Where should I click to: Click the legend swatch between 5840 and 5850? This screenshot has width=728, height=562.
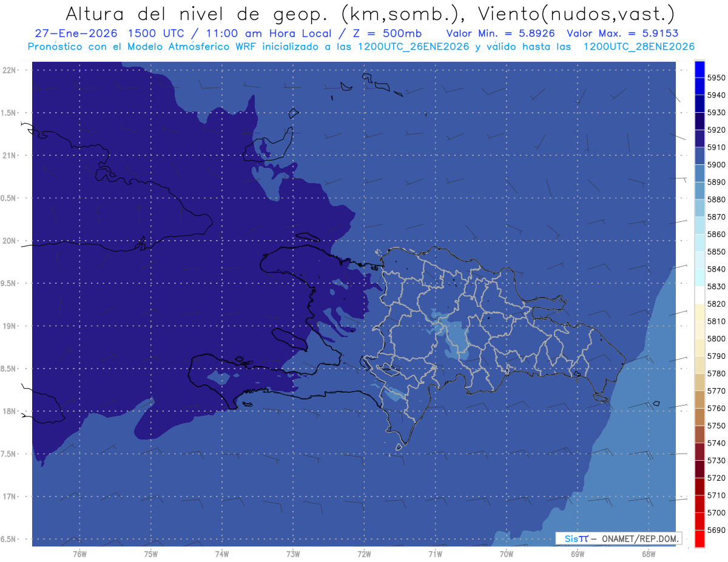point(699,260)
